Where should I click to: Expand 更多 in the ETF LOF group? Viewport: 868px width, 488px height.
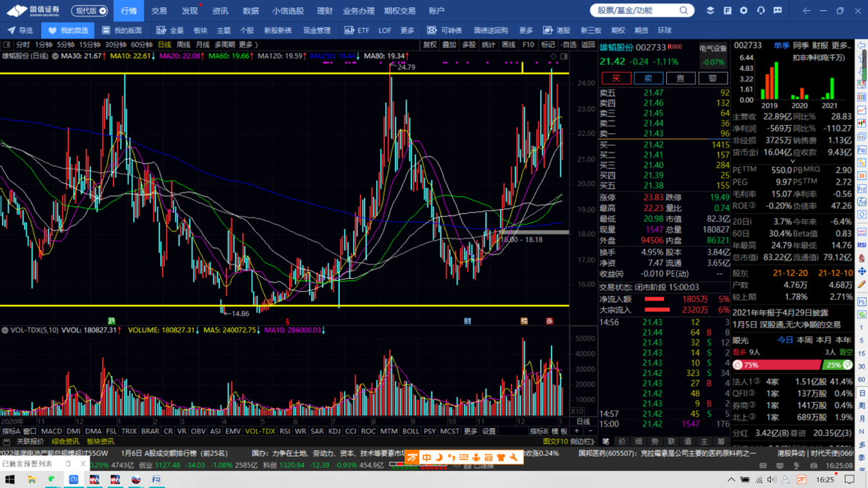pyautogui.click(x=407, y=30)
